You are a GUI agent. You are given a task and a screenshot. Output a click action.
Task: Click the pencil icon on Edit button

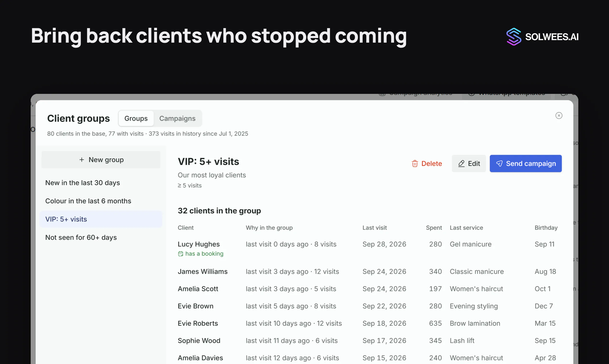tap(461, 164)
